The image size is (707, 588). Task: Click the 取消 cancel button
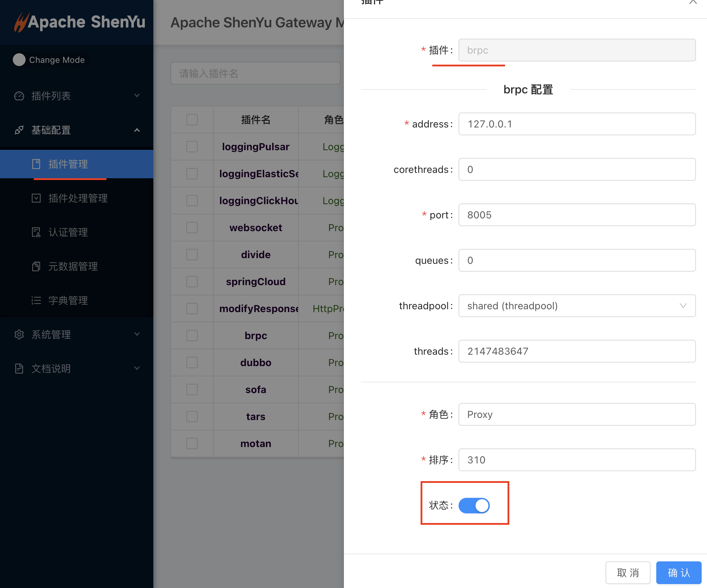[627, 572]
